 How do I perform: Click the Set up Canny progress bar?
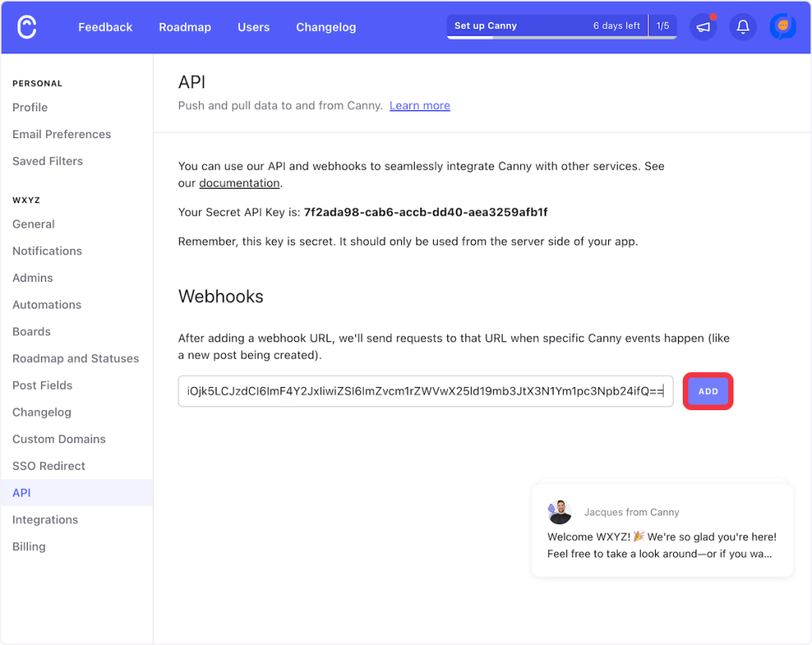click(x=547, y=27)
